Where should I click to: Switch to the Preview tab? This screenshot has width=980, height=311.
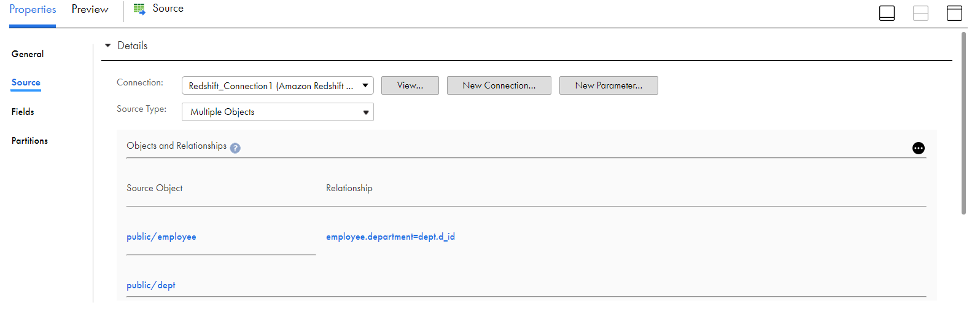point(90,9)
